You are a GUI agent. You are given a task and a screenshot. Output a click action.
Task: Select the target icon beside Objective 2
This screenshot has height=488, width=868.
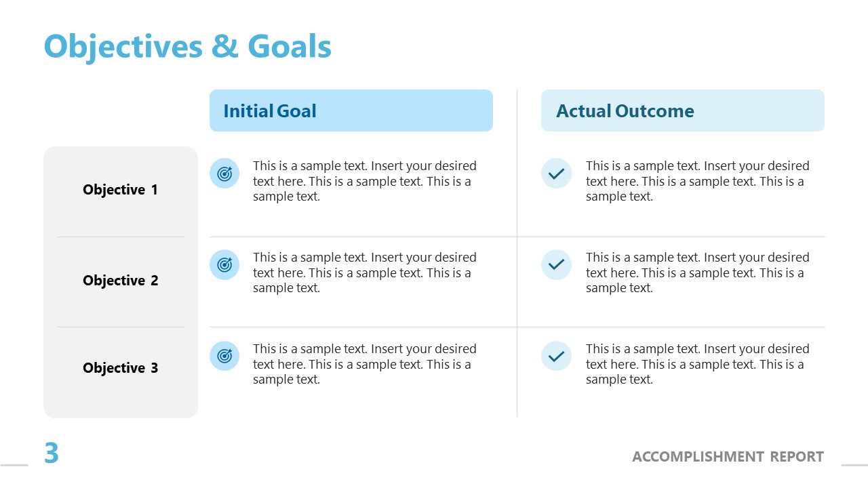tap(224, 265)
